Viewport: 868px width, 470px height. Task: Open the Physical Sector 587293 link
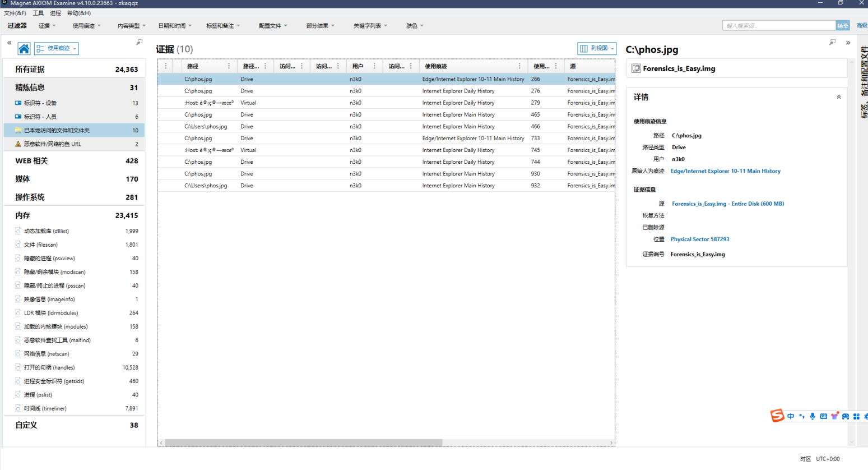pos(700,239)
